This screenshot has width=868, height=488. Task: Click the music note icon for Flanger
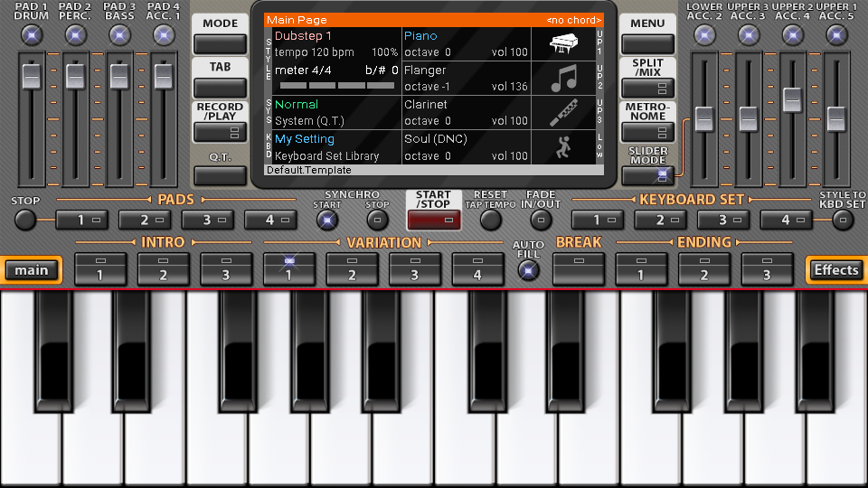(564, 79)
